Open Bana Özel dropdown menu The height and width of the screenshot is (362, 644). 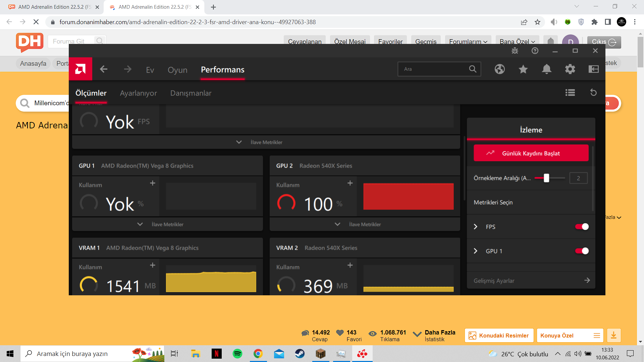pos(517,42)
